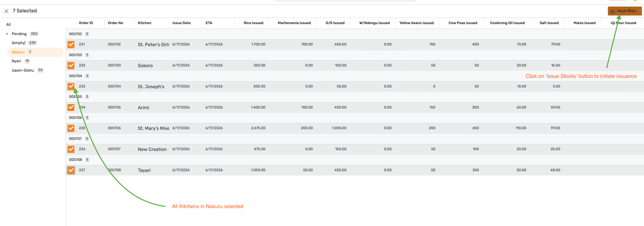Sort by Order No column header
The image size is (644, 226).
[115, 23]
